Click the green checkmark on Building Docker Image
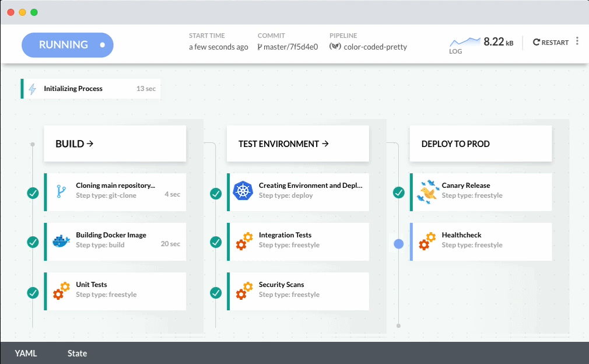This screenshot has height=364, width=589. (x=33, y=242)
